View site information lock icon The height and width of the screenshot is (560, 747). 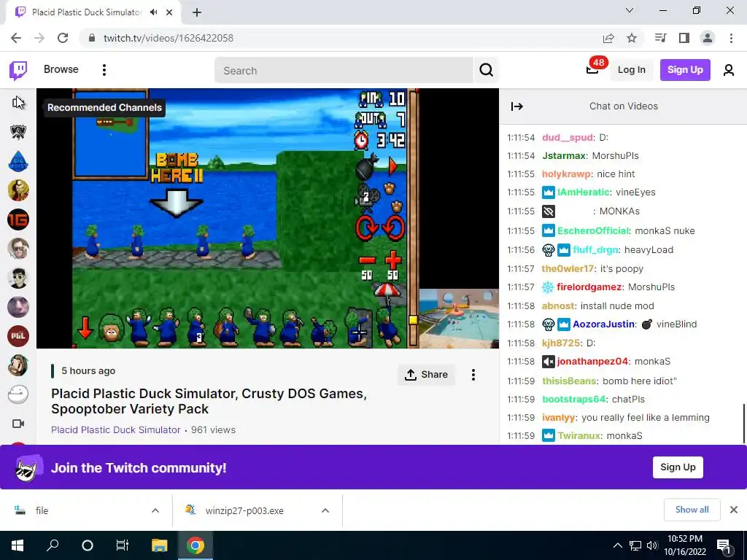(x=92, y=38)
